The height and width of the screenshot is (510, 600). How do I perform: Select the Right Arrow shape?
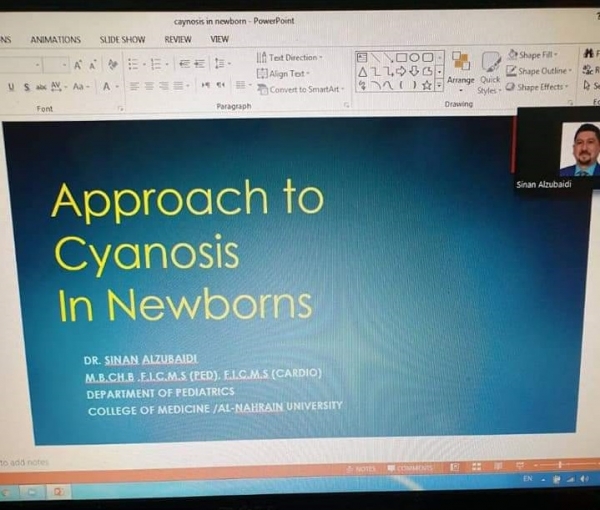tap(401, 71)
